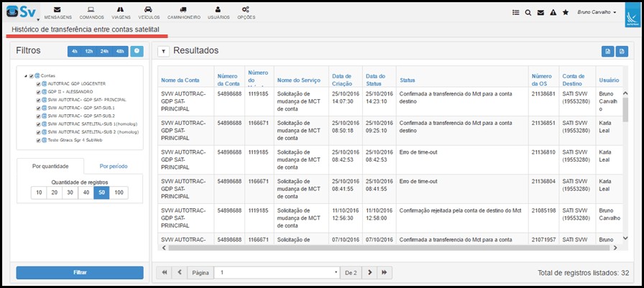Go to last page of results

click(x=385, y=272)
